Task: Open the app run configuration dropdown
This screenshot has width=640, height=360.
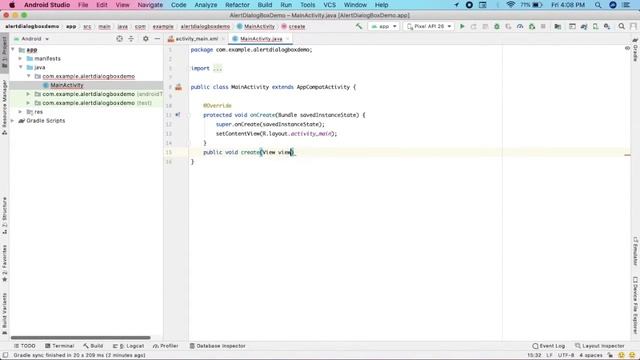Action: point(384,26)
